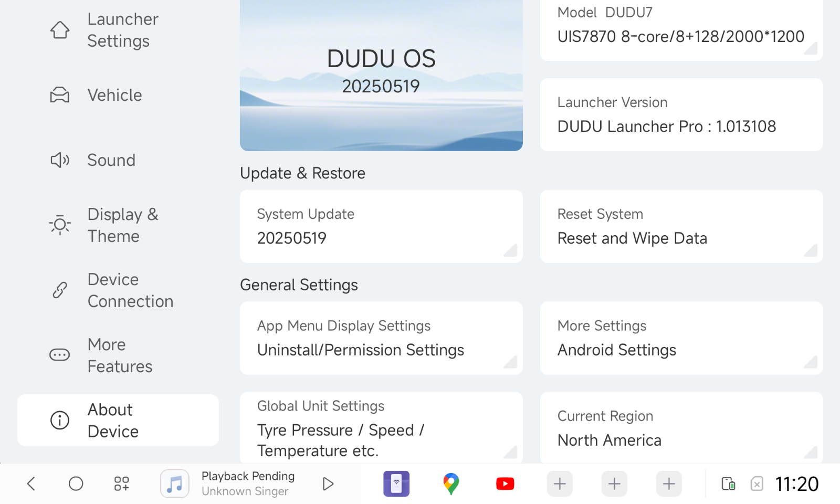Open Reset and Wipe Data card
840x504 pixels.
point(681,226)
